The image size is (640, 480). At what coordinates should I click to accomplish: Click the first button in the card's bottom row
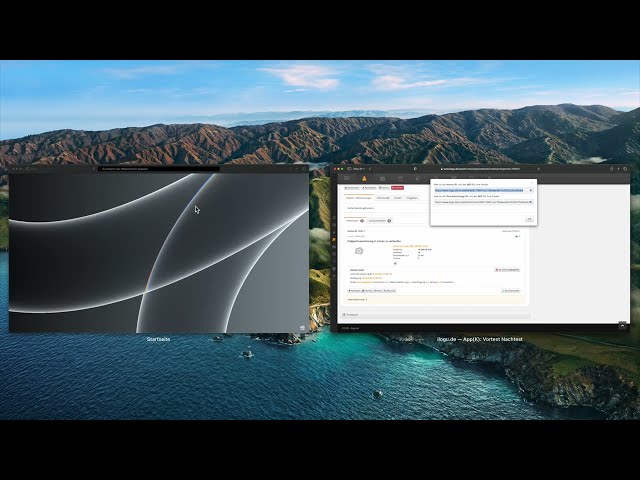tap(354, 291)
